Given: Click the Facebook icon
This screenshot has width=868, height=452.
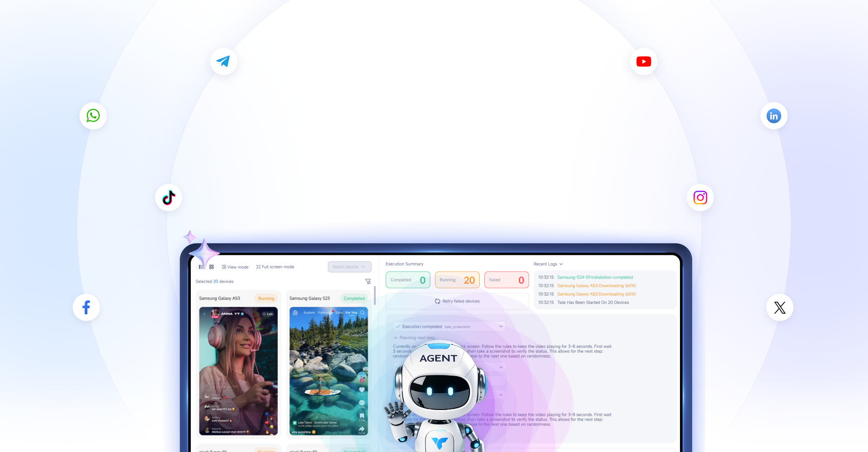Looking at the screenshot, I should (x=86, y=307).
